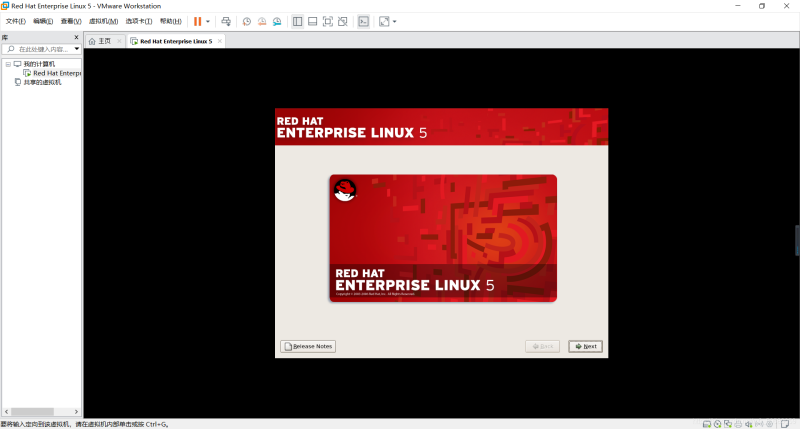Click the printer status bar icon

(738, 424)
